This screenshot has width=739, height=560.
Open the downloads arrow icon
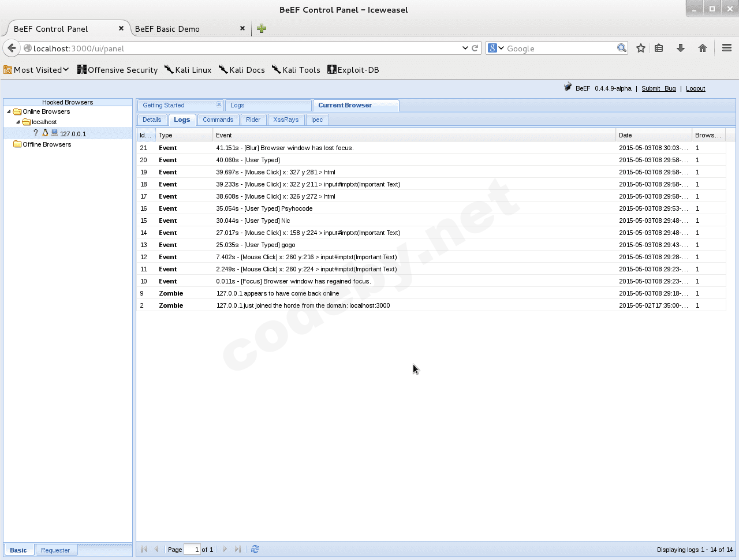click(681, 48)
